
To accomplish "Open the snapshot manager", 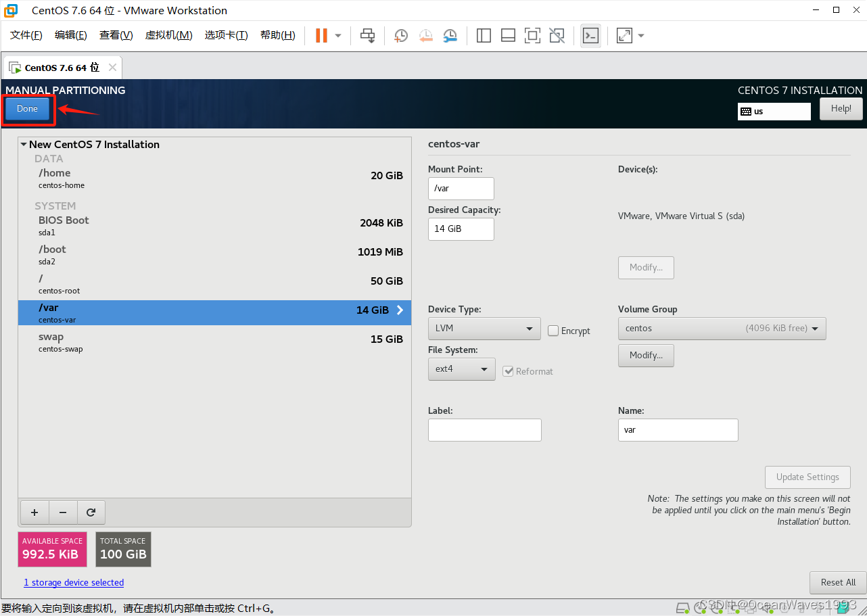I will (450, 36).
